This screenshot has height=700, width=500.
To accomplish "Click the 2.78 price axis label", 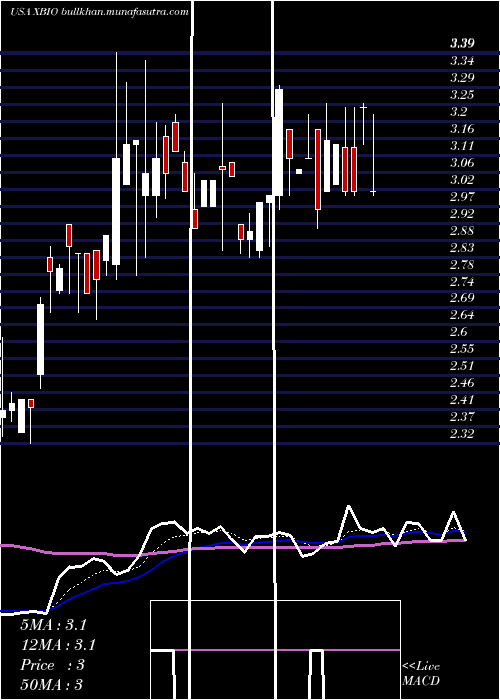I will 462,264.
